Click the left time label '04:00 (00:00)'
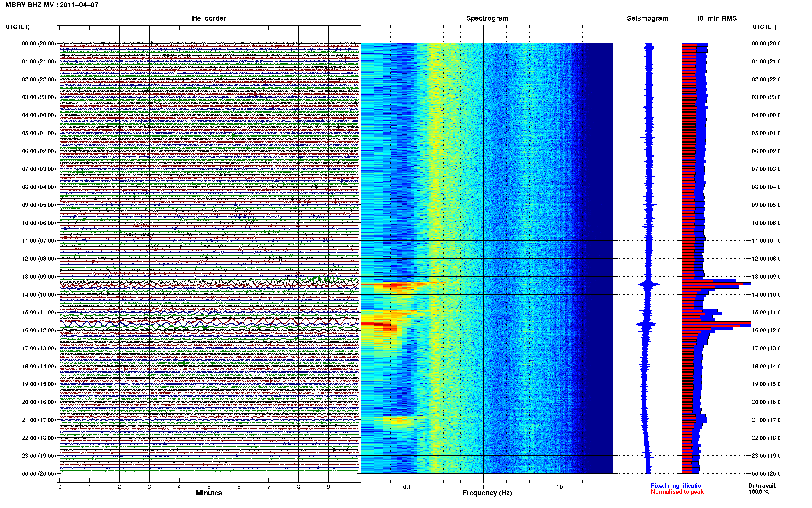This screenshot has width=812, height=508. point(39,115)
